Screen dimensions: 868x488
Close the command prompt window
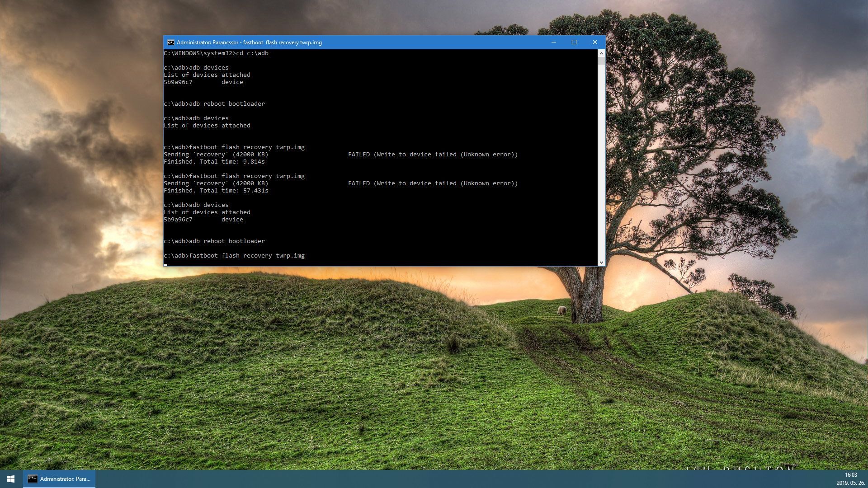click(595, 42)
